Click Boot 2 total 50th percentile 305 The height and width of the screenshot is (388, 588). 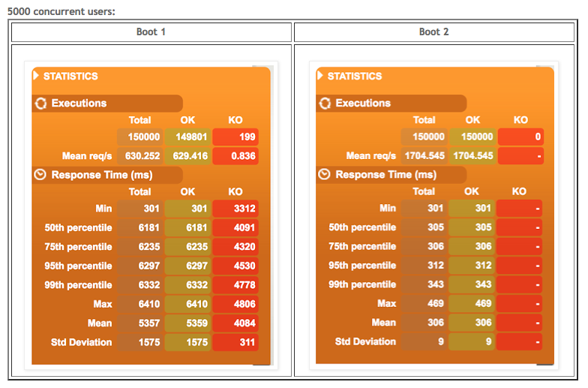tap(424, 227)
